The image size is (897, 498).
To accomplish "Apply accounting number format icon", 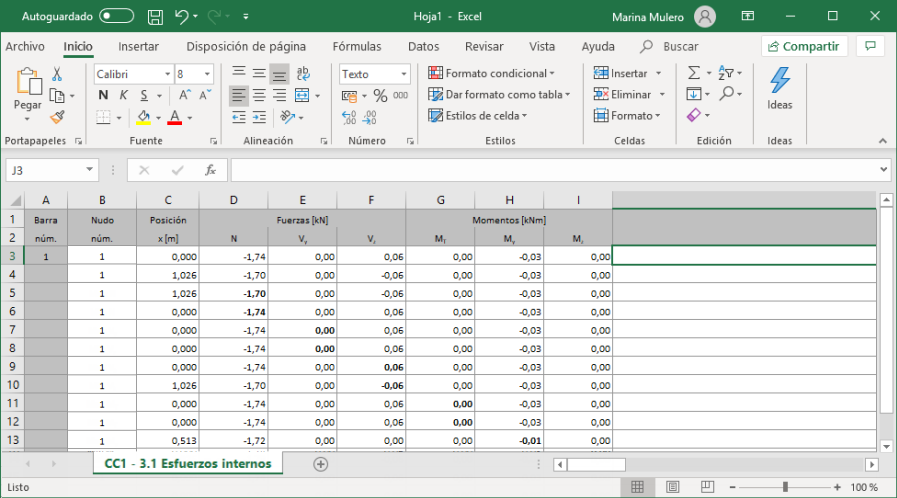I will coord(349,95).
